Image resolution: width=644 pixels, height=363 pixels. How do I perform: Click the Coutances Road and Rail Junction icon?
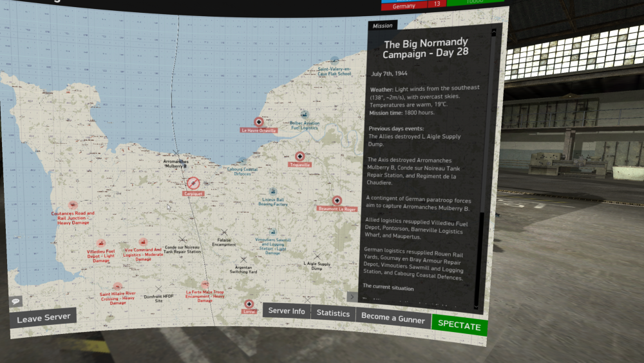(73, 205)
